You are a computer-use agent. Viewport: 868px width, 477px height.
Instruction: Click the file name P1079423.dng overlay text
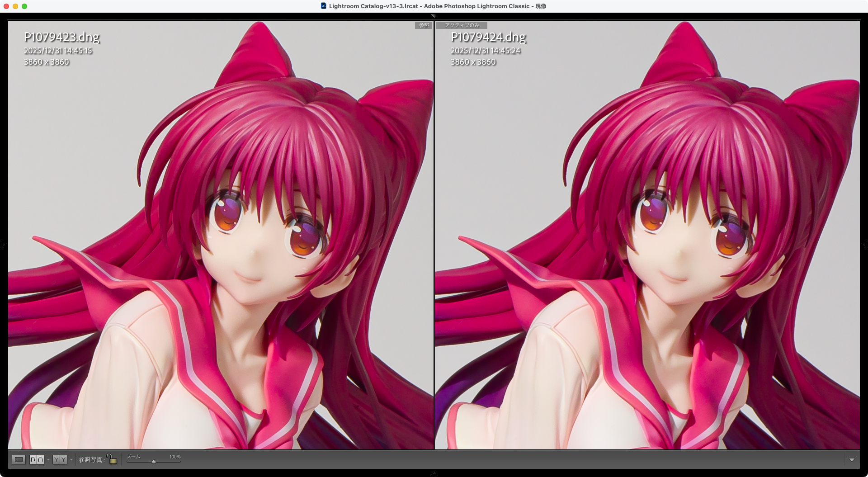click(62, 37)
